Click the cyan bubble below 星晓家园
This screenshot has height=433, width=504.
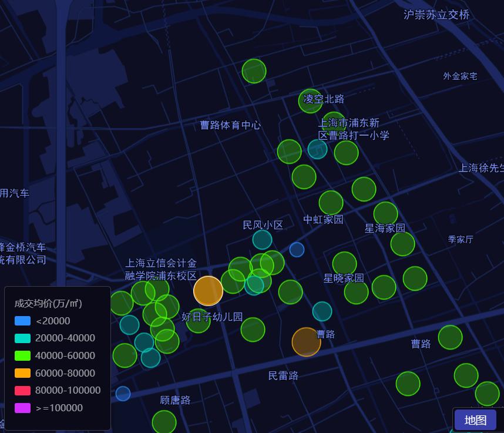(322, 311)
